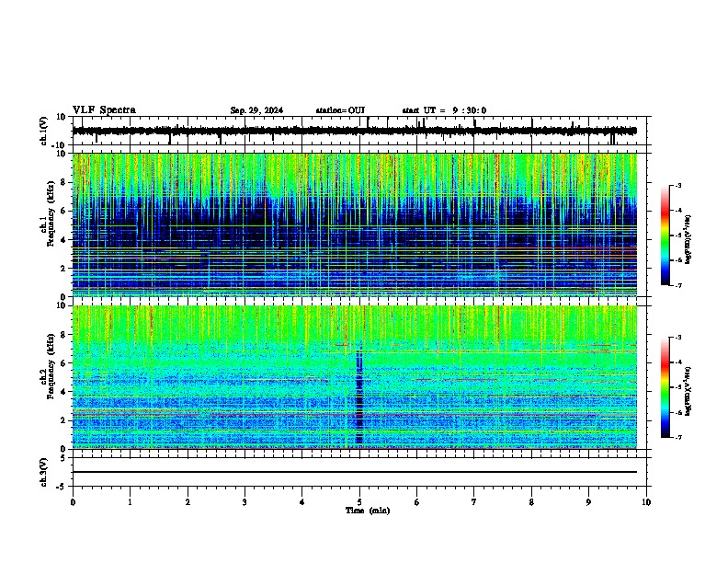Click the ch.2 spectrogram color scale bar
Screen dimensions: 728x563
click(x=665, y=387)
